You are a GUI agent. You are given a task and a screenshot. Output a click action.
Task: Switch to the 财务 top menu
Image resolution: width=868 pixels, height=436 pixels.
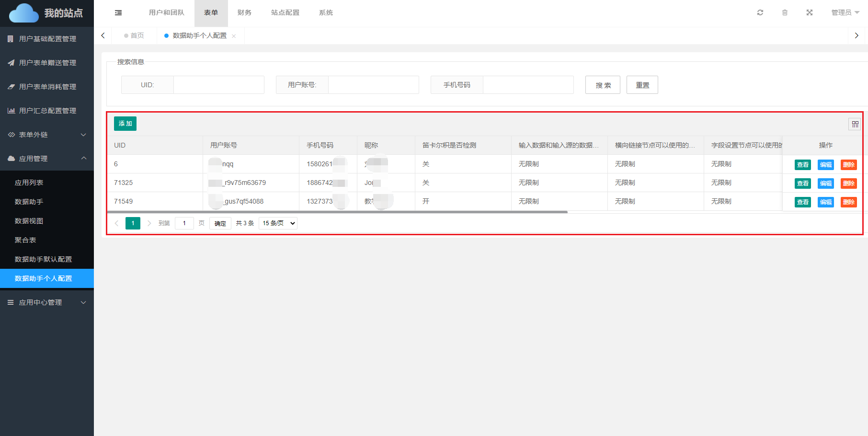coord(244,12)
